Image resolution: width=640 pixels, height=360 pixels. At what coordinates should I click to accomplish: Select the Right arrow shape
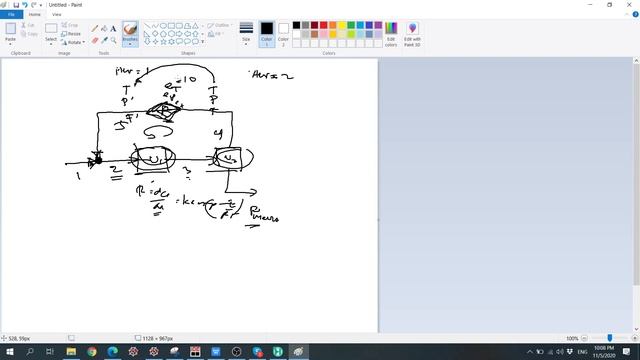click(x=180, y=33)
